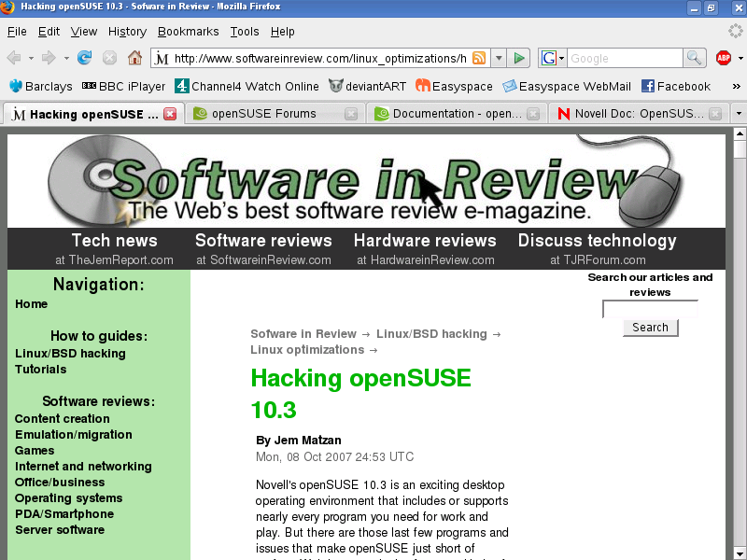This screenshot has width=747, height=560.
Task: Open the Barclays bookmark
Action: [x=40, y=86]
